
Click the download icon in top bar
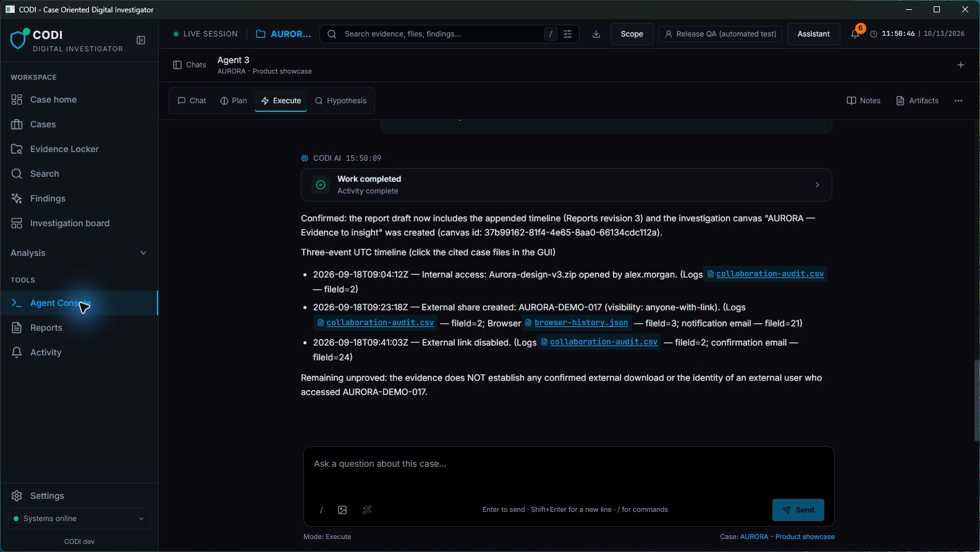[x=596, y=34]
